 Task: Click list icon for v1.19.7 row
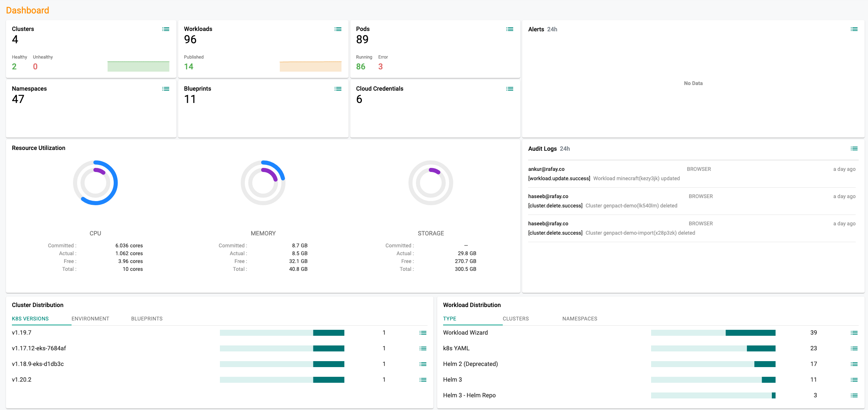pos(423,333)
